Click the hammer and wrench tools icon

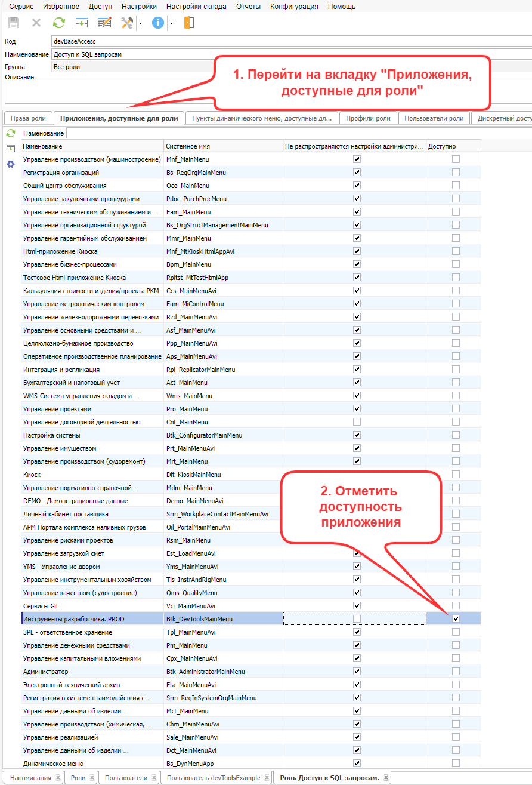[x=127, y=23]
